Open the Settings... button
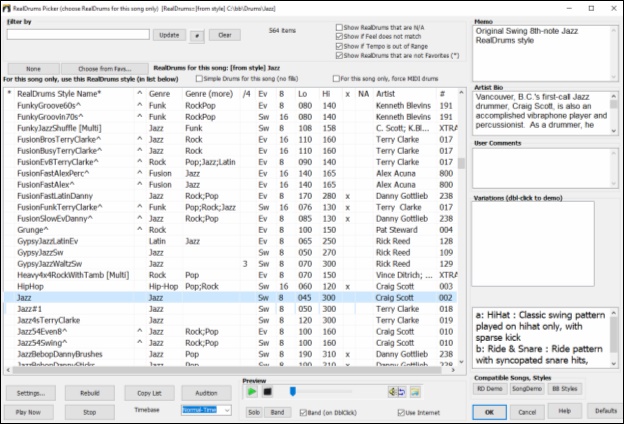 [31, 393]
